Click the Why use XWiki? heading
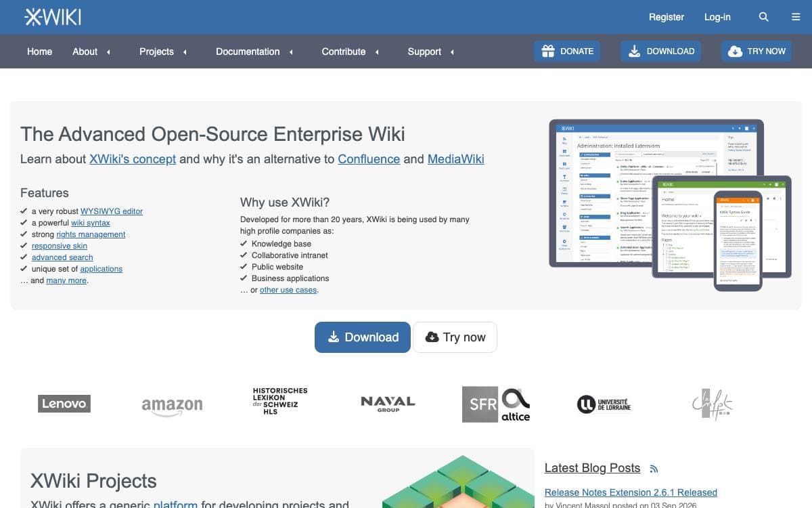The height and width of the screenshot is (508, 812). point(285,202)
